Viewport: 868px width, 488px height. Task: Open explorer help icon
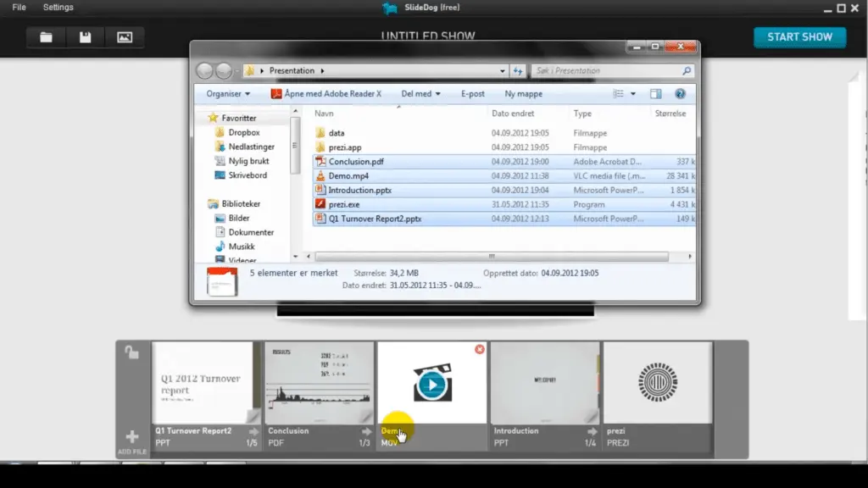click(680, 93)
